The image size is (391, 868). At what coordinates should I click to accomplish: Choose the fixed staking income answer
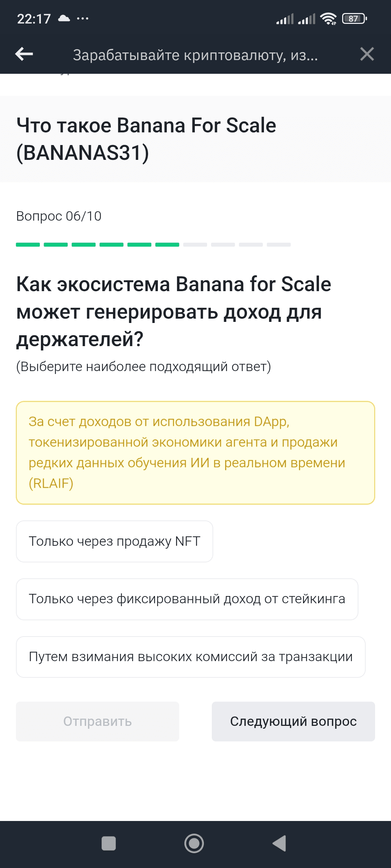[x=187, y=599]
